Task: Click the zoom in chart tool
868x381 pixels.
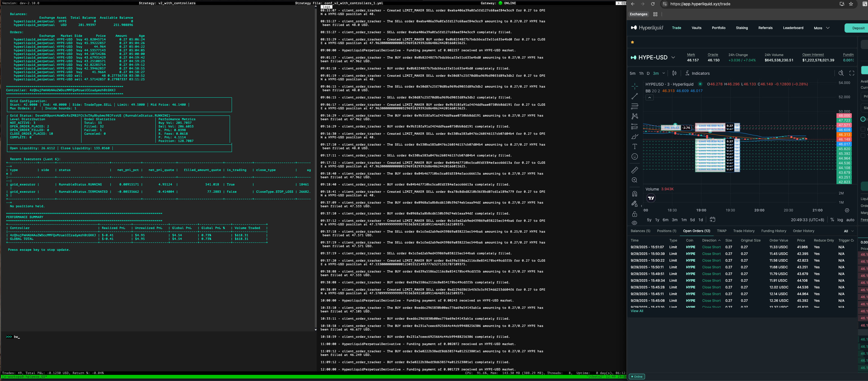Action: (x=634, y=180)
